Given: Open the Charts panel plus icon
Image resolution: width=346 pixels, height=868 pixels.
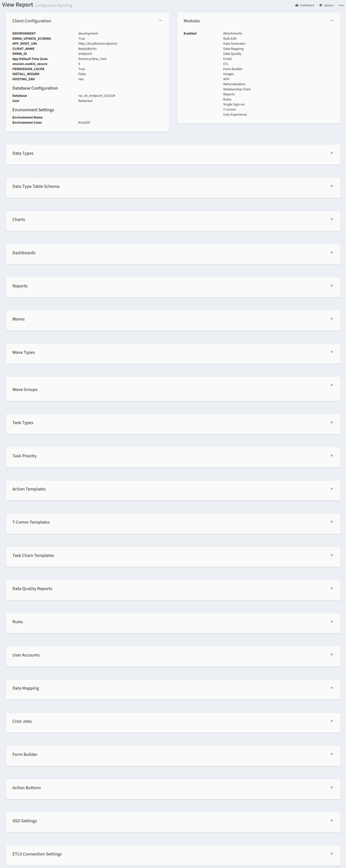Looking at the screenshot, I should pyautogui.click(x=332, y=219).
